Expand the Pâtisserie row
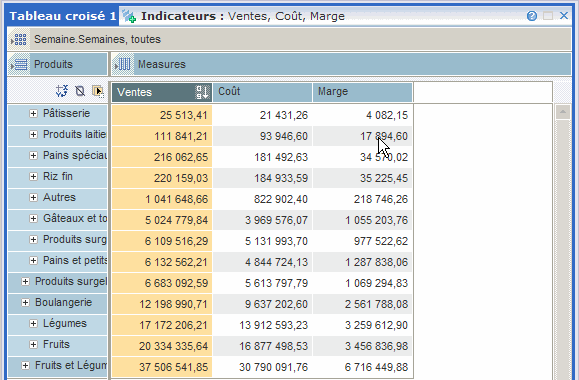 tap(33, 113)
